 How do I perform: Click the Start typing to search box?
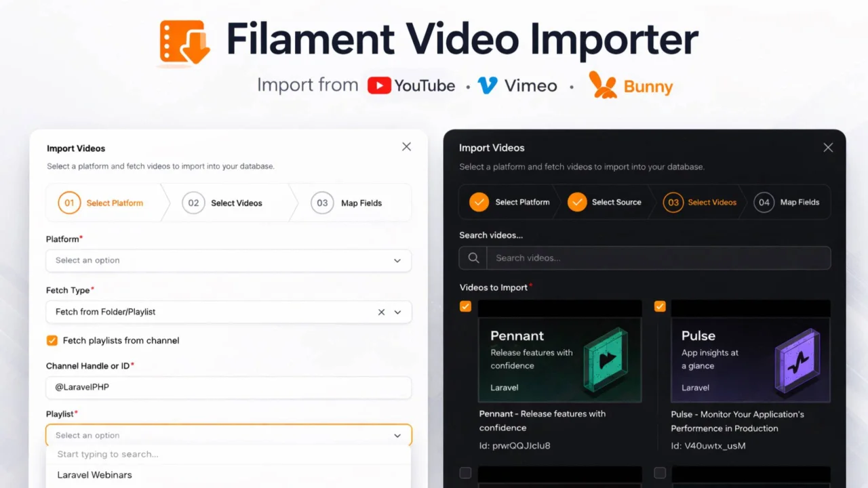click(x=229, y=454)
